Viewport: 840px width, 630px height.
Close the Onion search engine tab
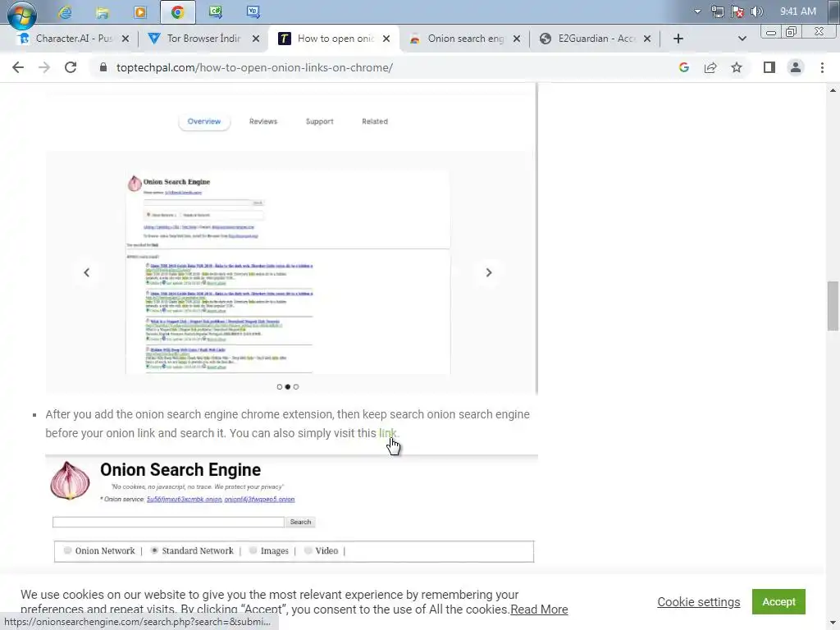[517, 39]
